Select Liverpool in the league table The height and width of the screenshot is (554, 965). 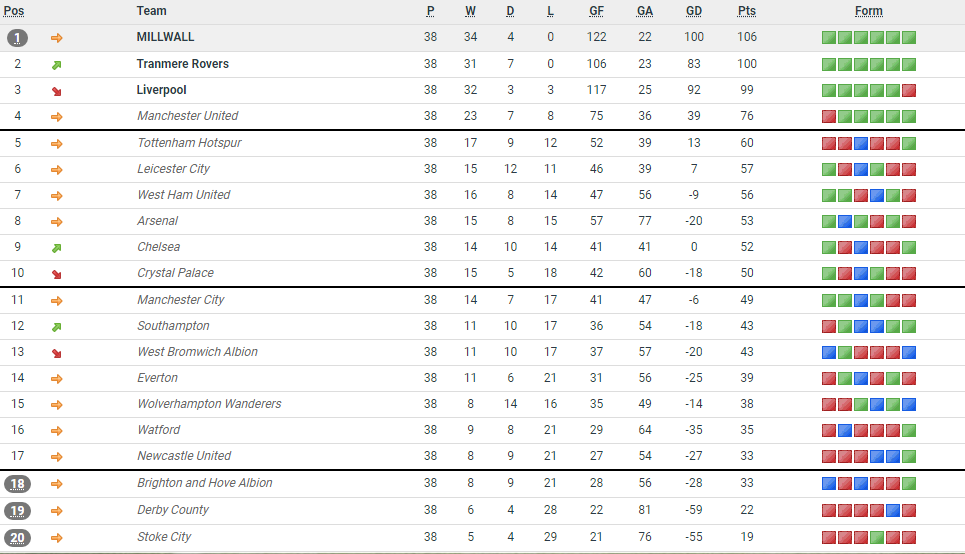click(161, 90)
